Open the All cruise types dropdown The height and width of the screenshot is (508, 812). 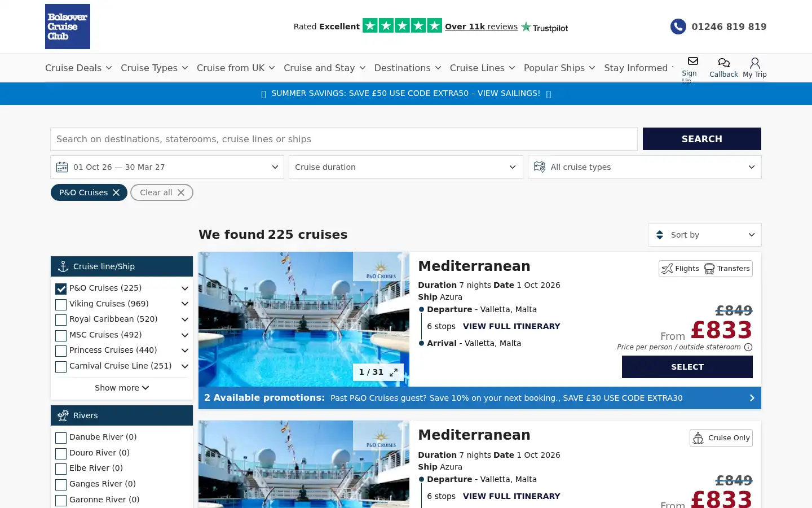(x=645, y=167)
